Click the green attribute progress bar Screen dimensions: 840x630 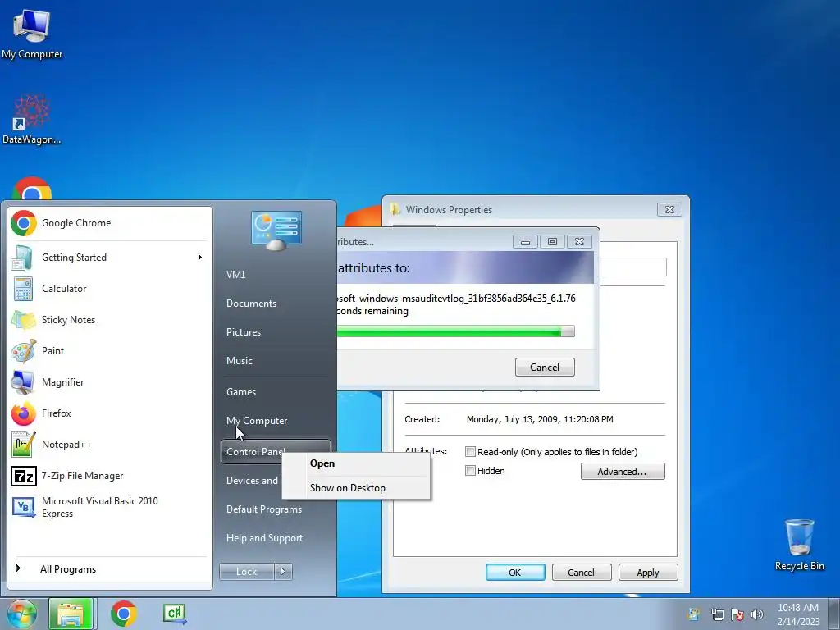tap(456, 331)
